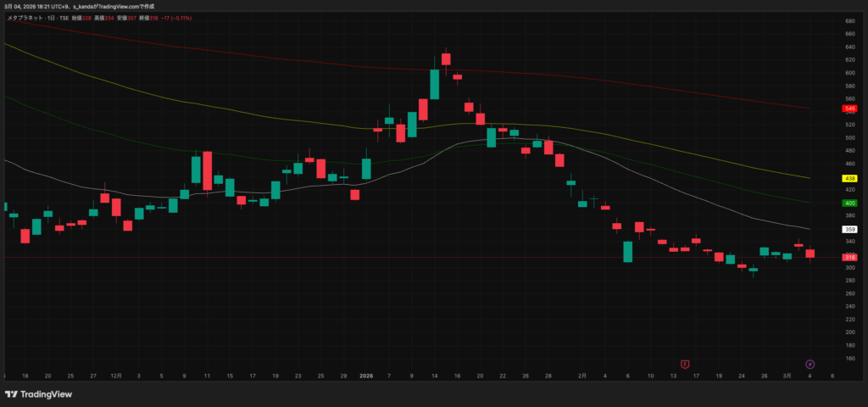Click the メタプラネット symbol title in legend
The height and width of the screenshot is (407, 868).
(25, 17)
